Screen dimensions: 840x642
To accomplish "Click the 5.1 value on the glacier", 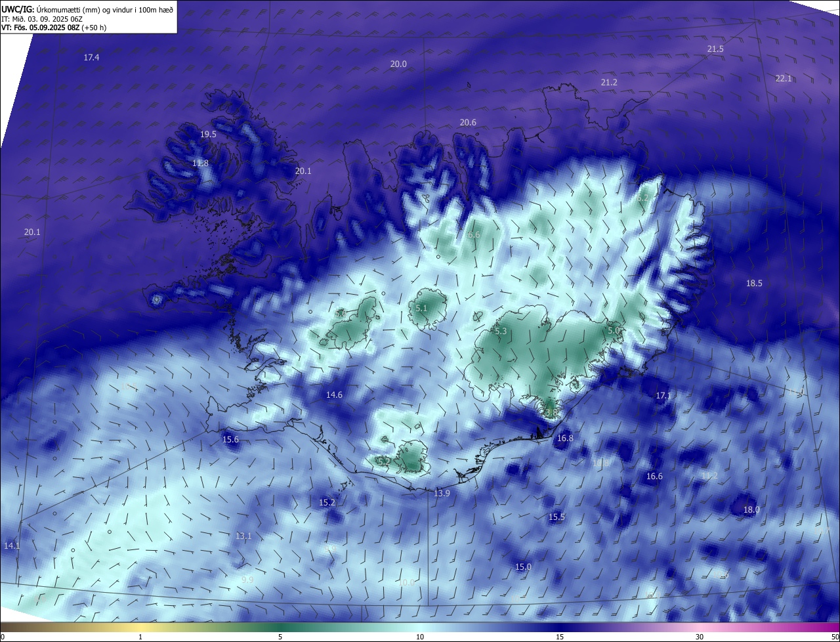I will [421, 309].
